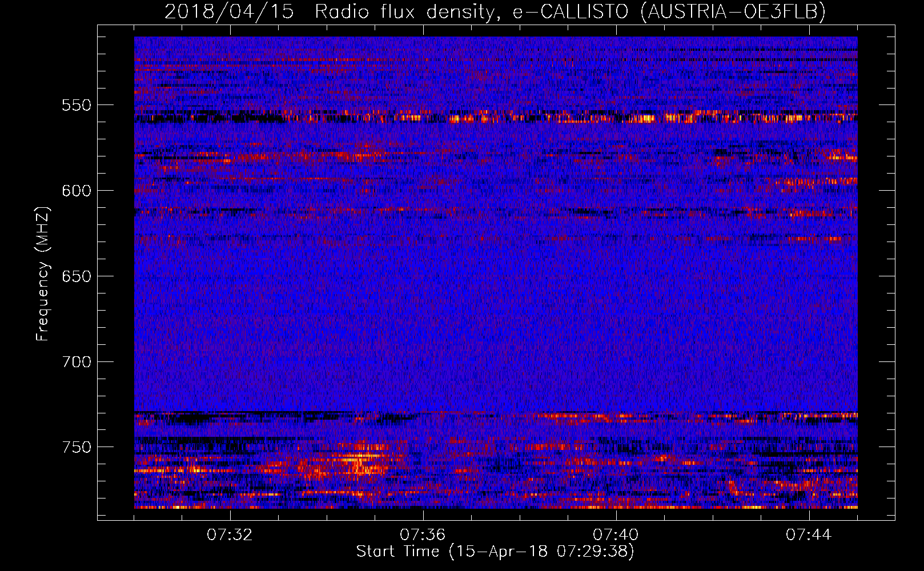
Task: Click the station label (AUSTRIA-OE3FLB)
Action: (x=733, y=11)
